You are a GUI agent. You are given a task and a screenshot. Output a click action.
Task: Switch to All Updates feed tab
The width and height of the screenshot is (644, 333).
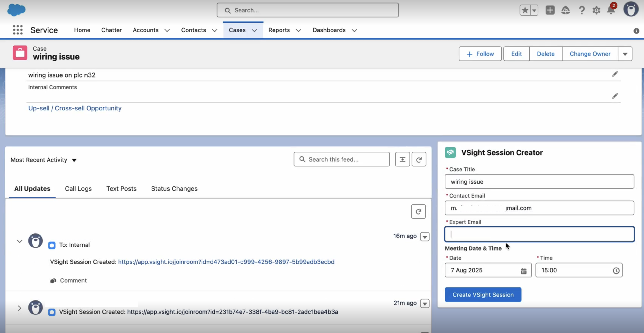[32, 189]
